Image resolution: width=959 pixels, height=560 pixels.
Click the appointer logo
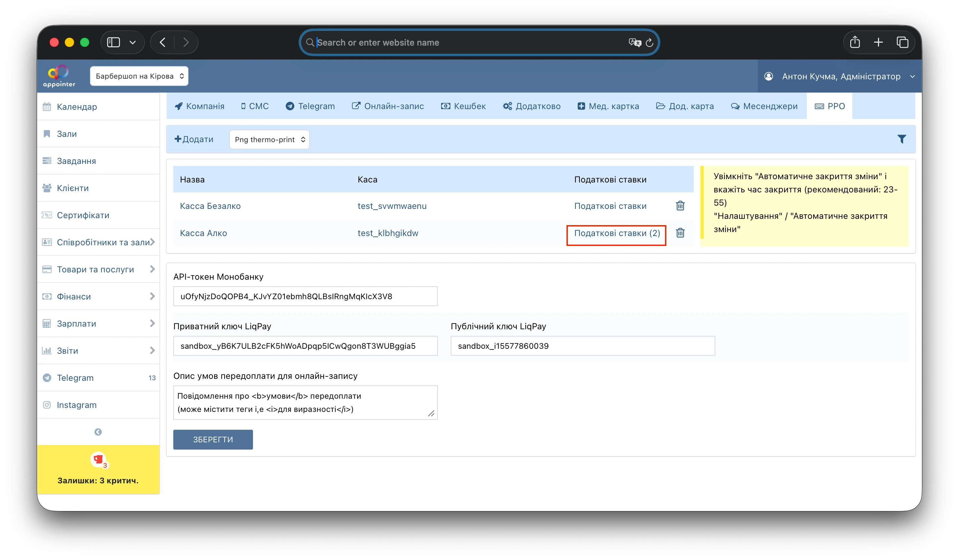tap(59, 76)
